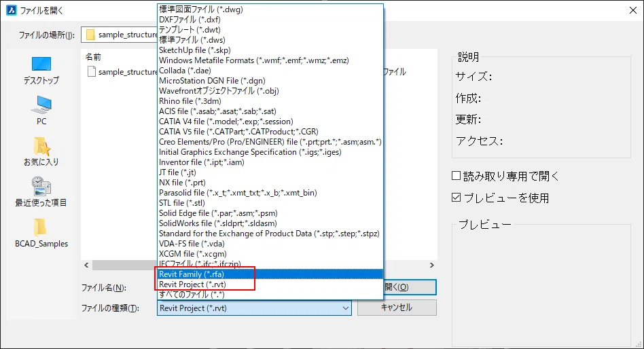Viewport: 644px width, 349px height.
Task: Choose VDA-FS file (*.vda) type
Action: [x=270, y=244]
